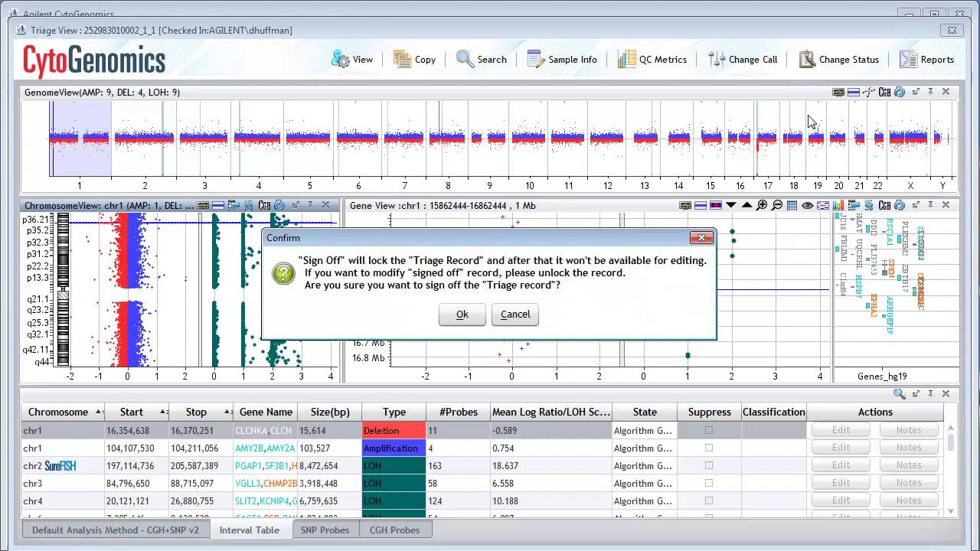Click Gene View down arrow icon
Viewport: 980px width, 551px height.
tap(731, 204)
